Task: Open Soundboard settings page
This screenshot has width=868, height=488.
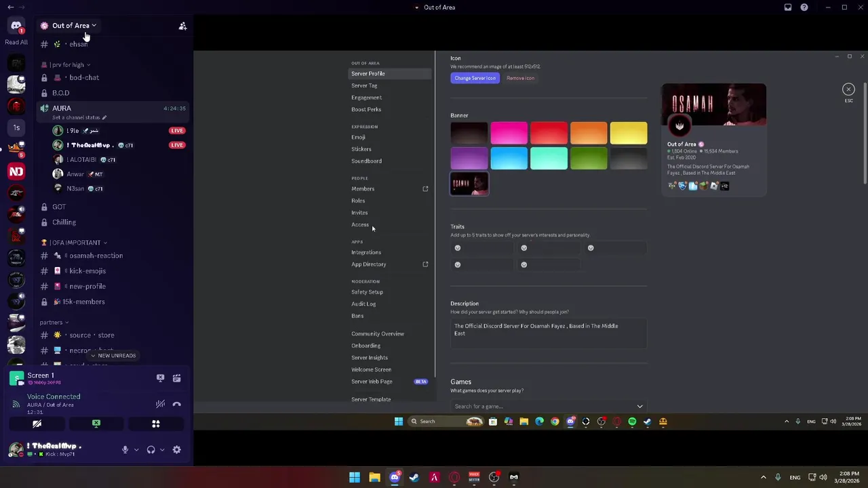Action: click(x=366, y=161)
